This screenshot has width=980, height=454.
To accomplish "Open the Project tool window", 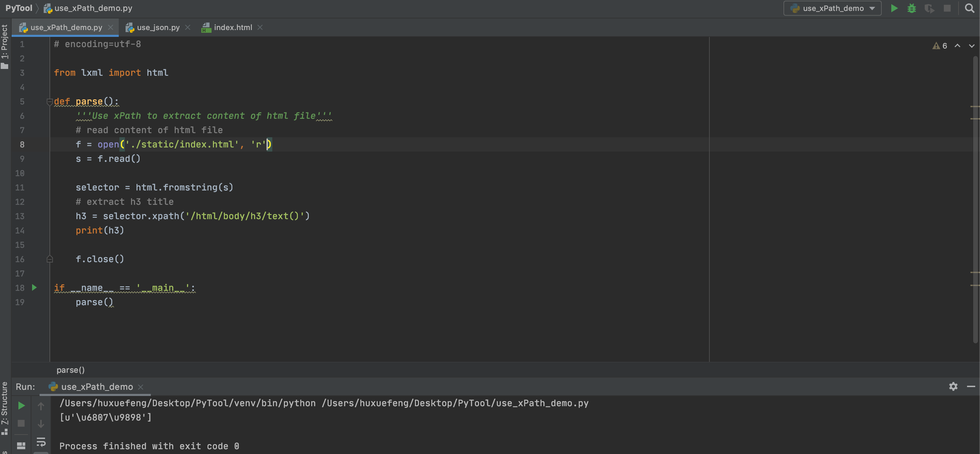I will pyautogui.click(x=4, y=46).
